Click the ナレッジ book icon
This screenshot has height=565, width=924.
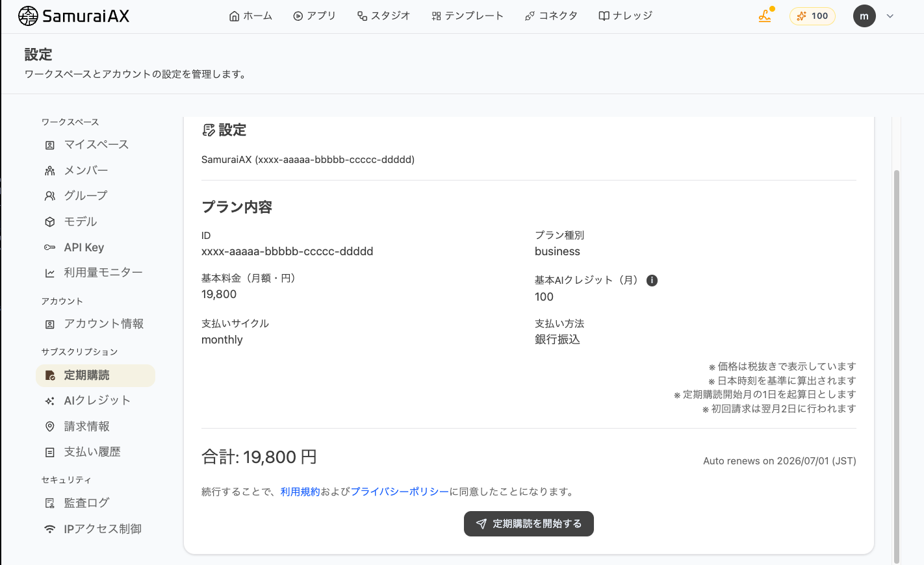[x=604, y=16]
